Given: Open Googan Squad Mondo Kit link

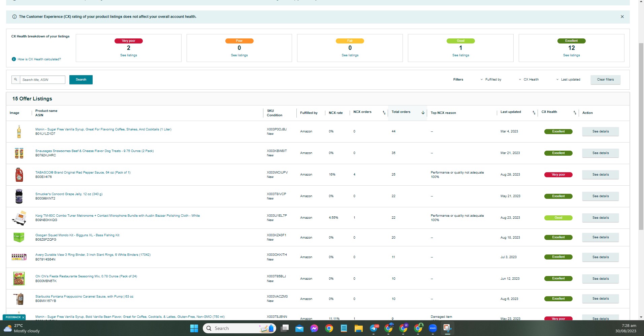Looking at the screenshot, I should coord(77,235).
